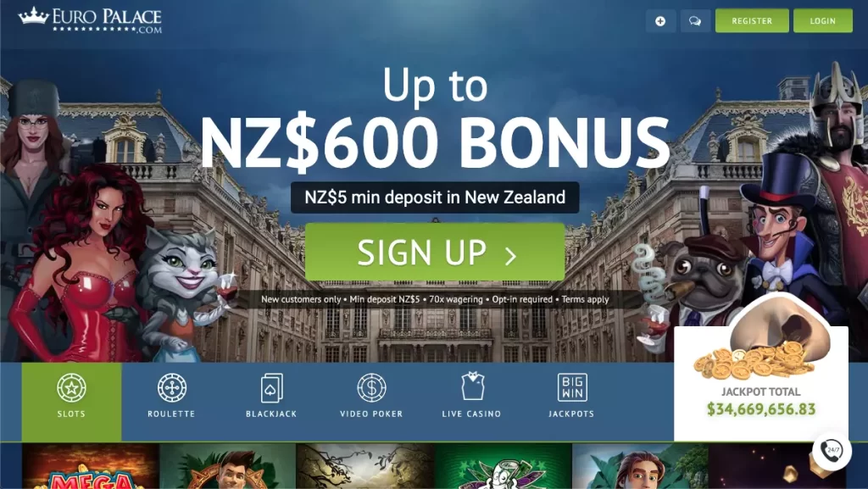Choose the Video Poker chip icon

pyautogui.click(x=371, y=387)
